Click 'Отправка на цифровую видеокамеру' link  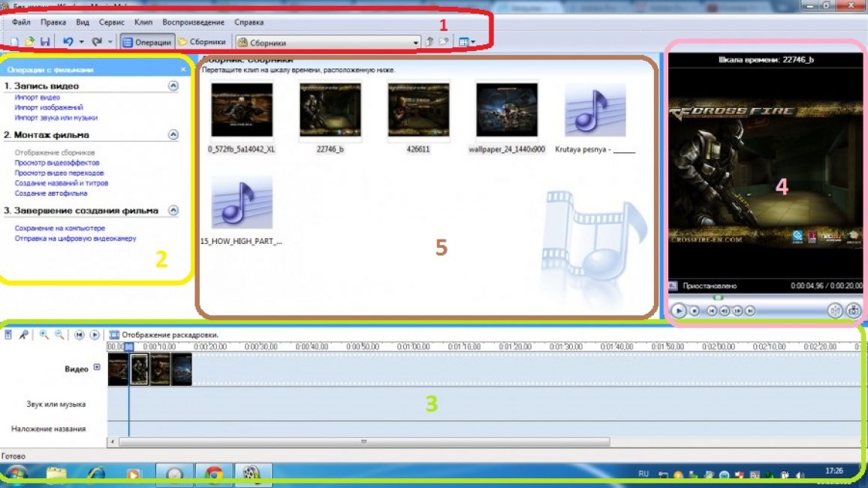(x=75, y=239)
